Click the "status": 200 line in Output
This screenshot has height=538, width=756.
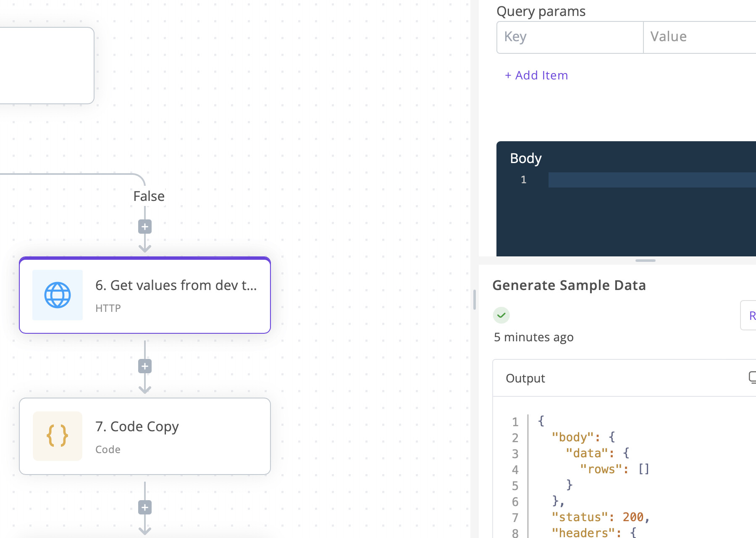pos(601,517)
